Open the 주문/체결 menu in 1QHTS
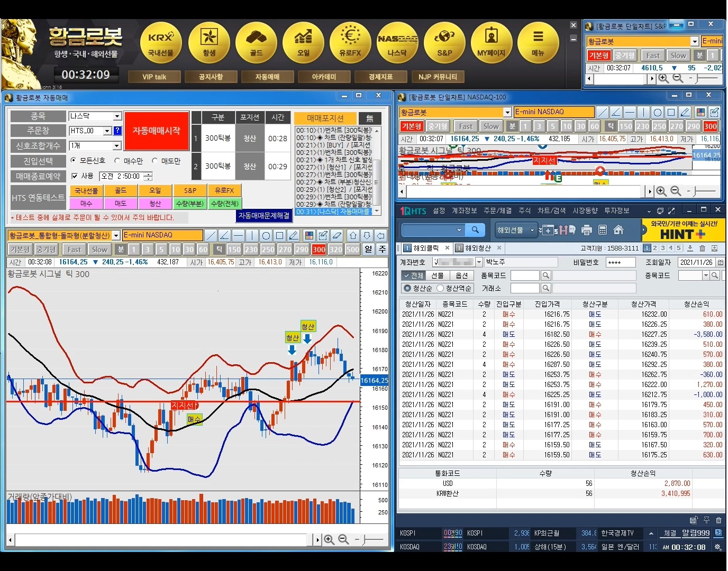Screen dimensions: 728x571 pyautogui.click(x=497, y=210)
